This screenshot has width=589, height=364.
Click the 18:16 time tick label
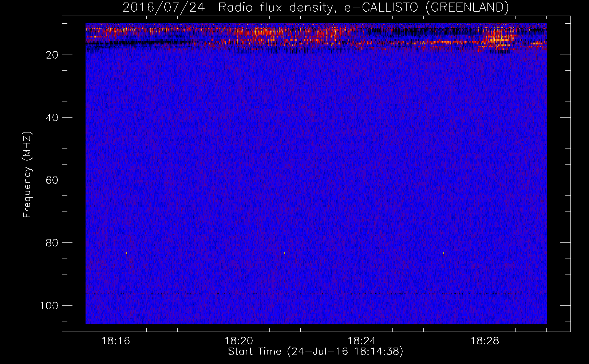click(116, 341)
